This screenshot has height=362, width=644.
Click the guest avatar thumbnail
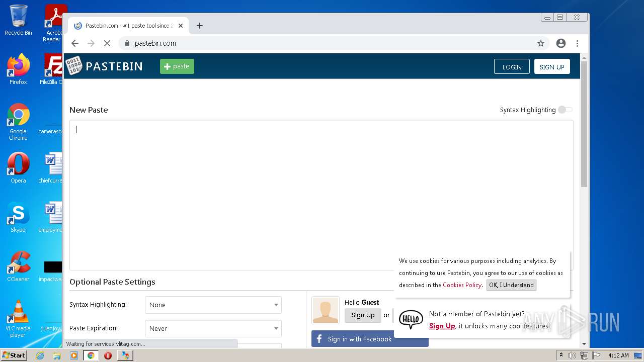326,310
